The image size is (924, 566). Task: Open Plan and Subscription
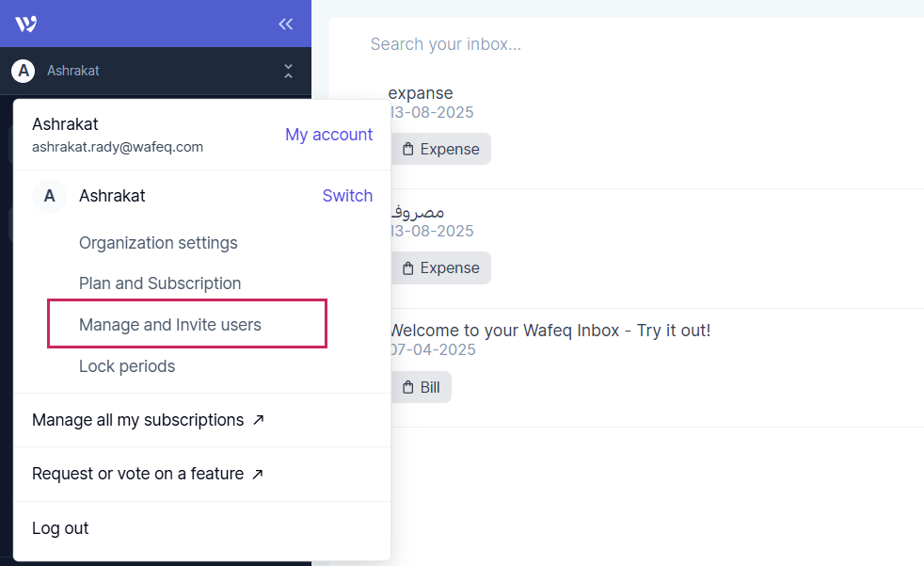[x=159, y=283]
